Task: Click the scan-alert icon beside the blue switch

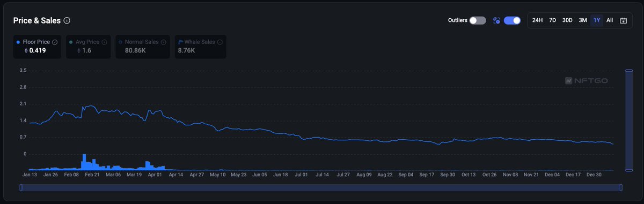Action: (496, 20)
